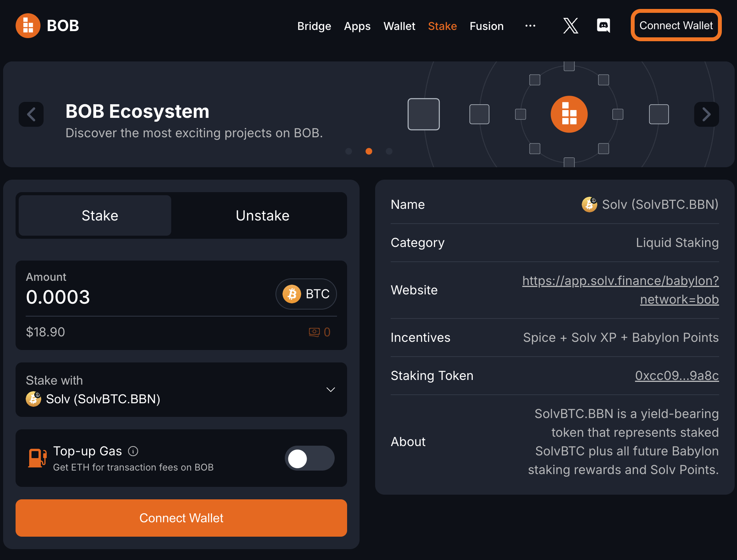
Task: Click the BTC token icon in Amount field
Action: 292,294
